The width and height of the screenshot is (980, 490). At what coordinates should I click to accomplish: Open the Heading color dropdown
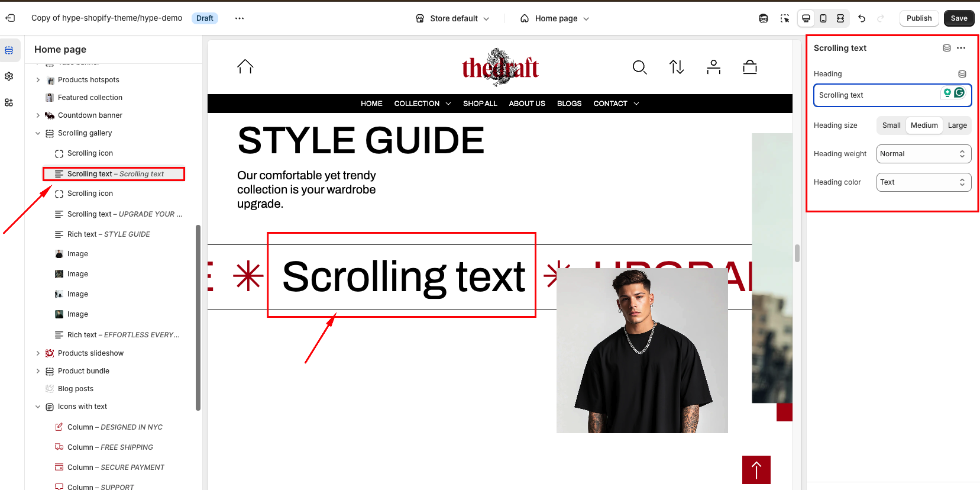924,182
